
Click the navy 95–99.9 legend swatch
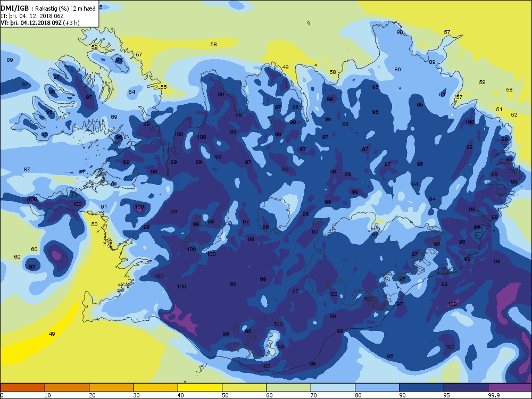466,387
